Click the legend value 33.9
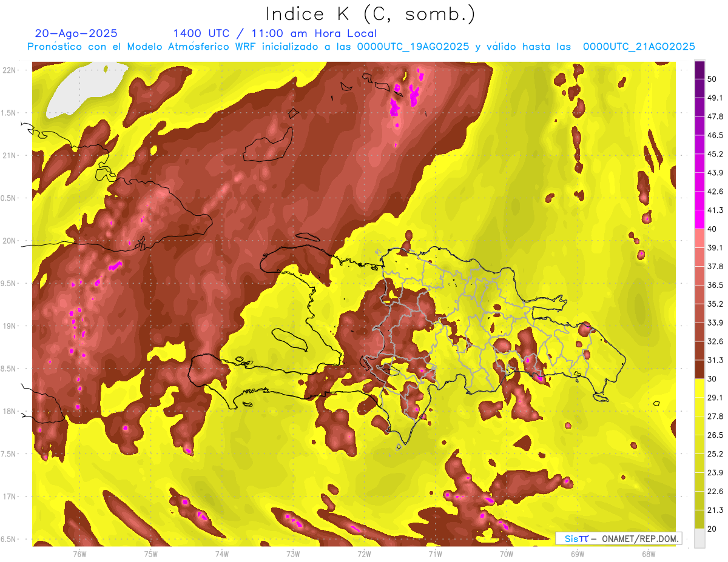728x562 pixels. point(715,323)
